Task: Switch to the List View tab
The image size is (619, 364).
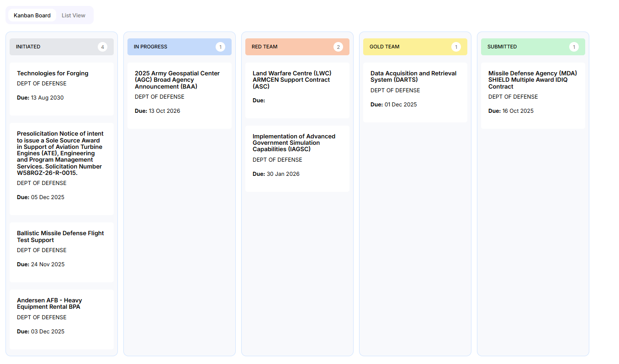Action: tap(74, 16)
